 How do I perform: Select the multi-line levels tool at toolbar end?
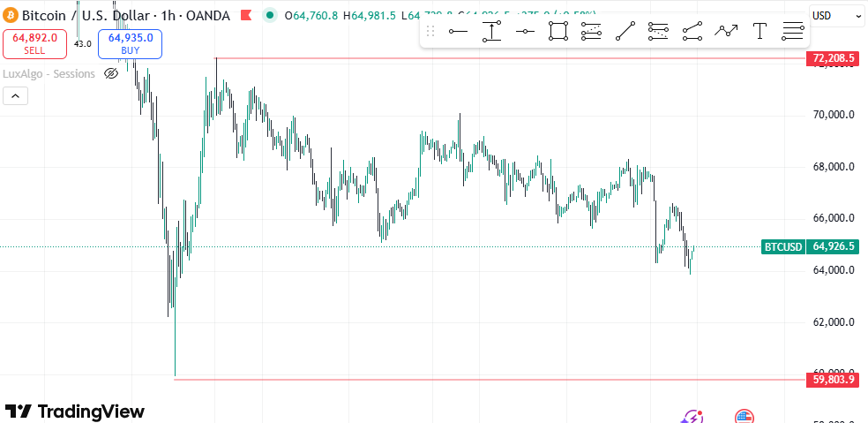792,31
